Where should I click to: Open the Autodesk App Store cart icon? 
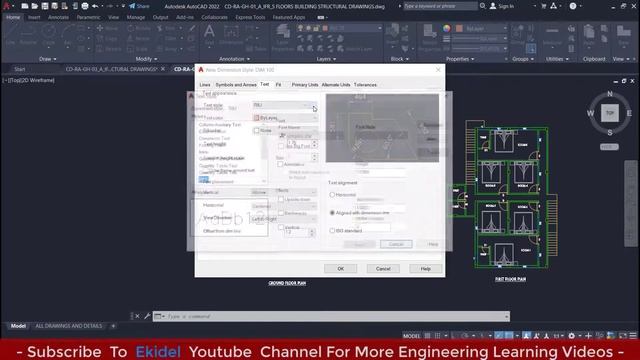click(544, 6)
